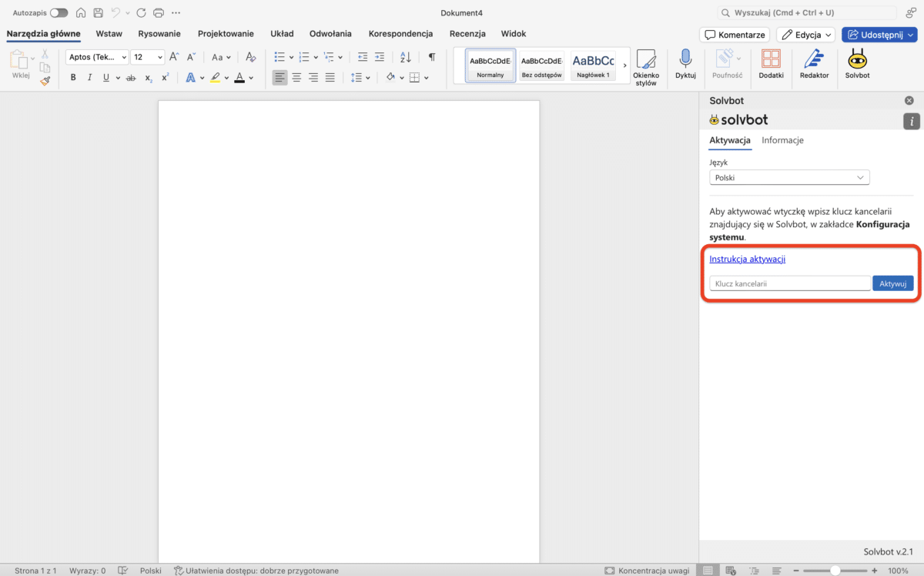The height and width of the screenshot is (576, 924).
Task: Select the Format Painter brush
Action: click(45, 80)
